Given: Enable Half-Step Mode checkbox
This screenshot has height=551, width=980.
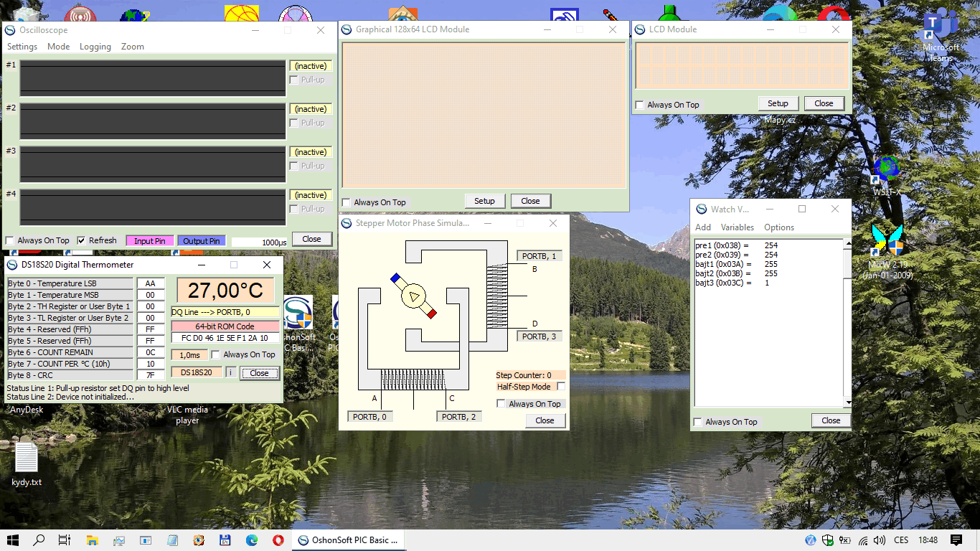Looking at the screenshot, I should 561,387.
